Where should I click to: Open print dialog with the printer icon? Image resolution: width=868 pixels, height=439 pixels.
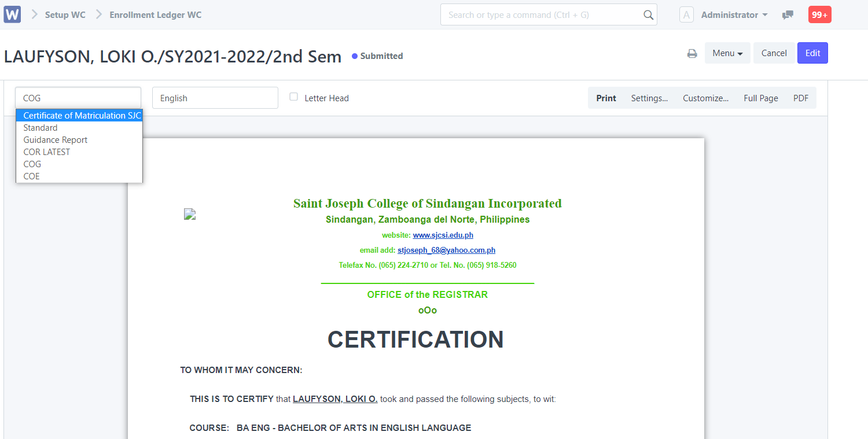point(692,53)
